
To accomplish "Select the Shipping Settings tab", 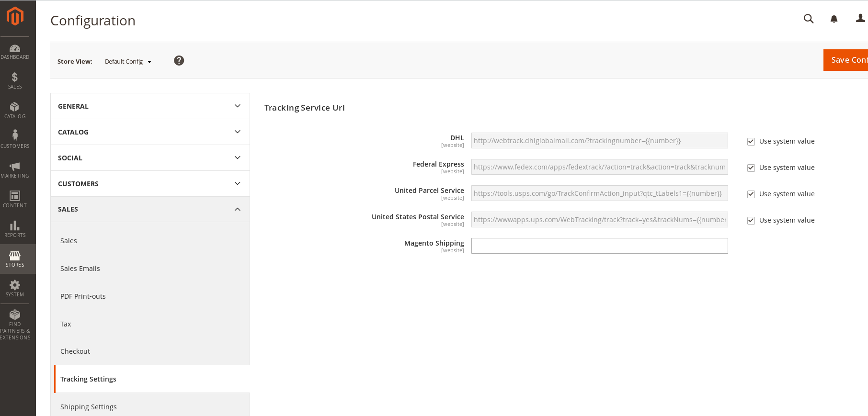I will point(89,407).
